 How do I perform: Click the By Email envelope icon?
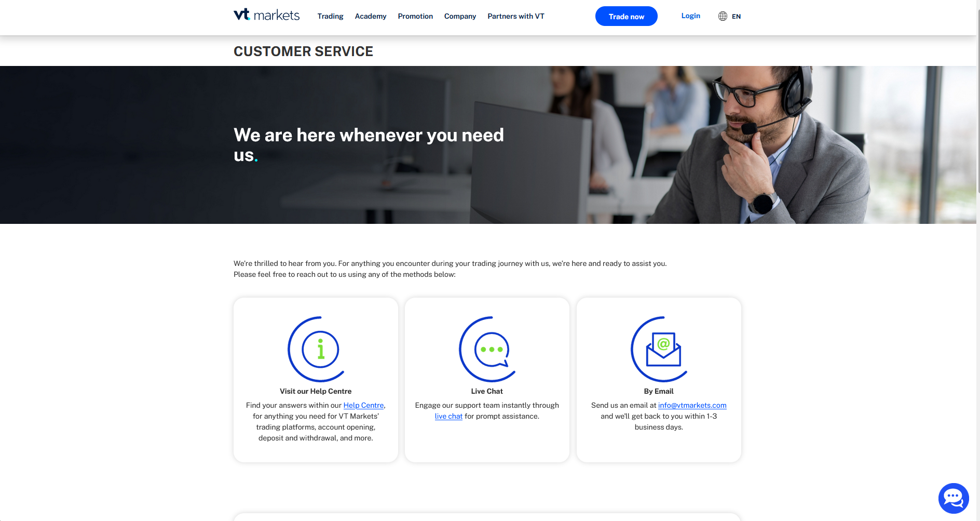point(659,349)
